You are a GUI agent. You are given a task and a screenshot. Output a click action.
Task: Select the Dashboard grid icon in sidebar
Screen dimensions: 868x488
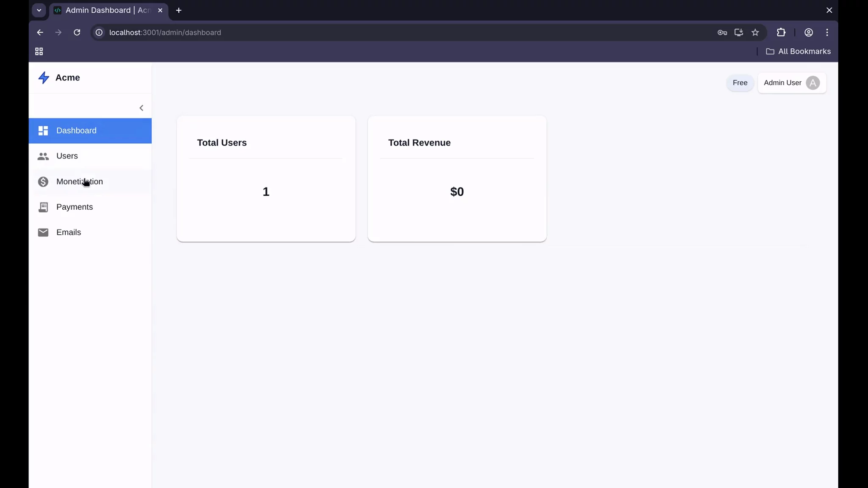[x=43, y=130]
